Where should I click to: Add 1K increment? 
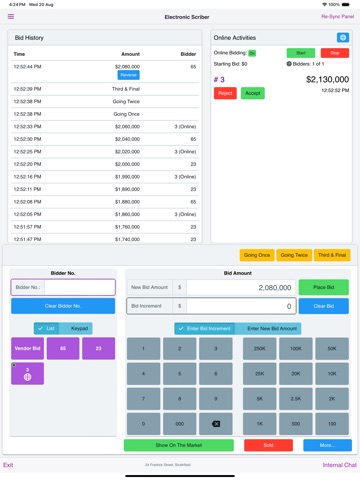[x=259, y=424]
